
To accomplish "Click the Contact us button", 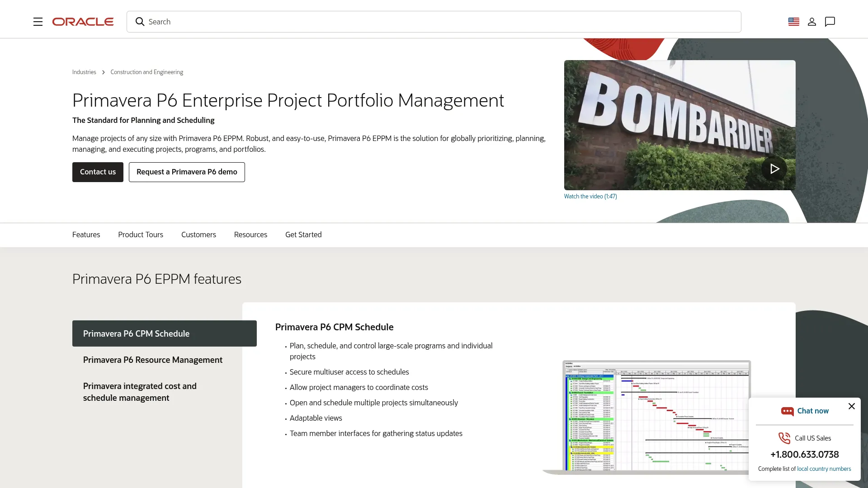I will (x=98, y=172).
